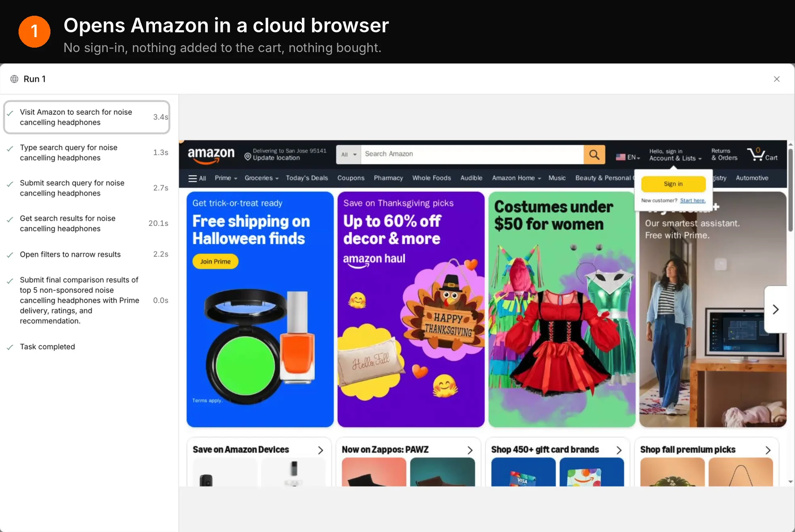Click the globe icon beside Run 1
Viewport: 795px width, 532px height.
(x=14, y=79)
